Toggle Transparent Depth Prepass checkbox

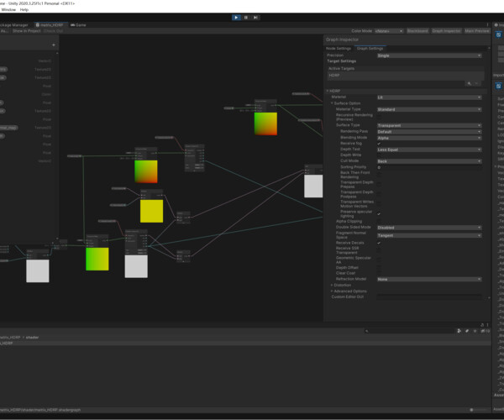click(379, 185)
